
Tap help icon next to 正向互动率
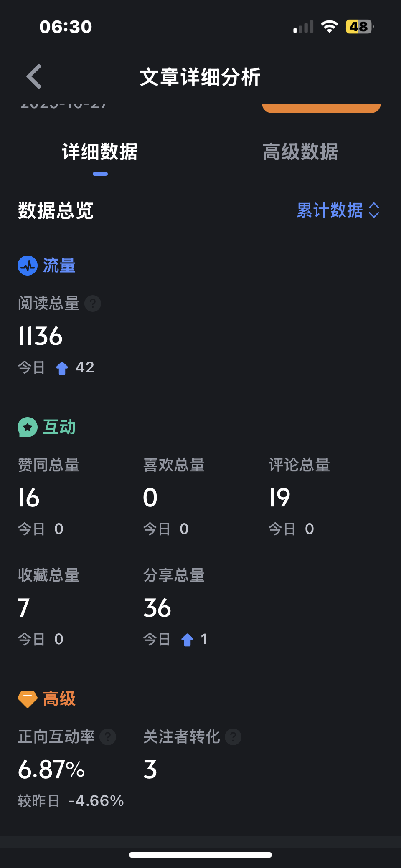coord(108,737)
